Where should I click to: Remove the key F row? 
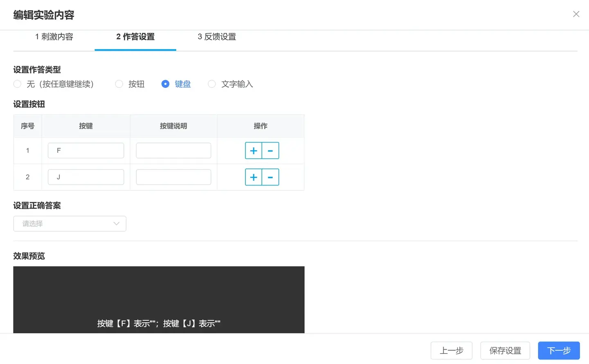pos(270,151)
